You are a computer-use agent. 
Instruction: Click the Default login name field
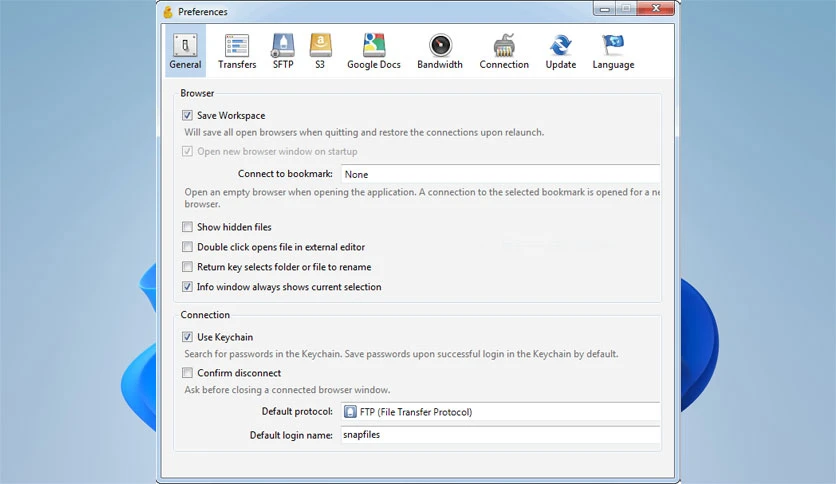(x=501, y=435)
